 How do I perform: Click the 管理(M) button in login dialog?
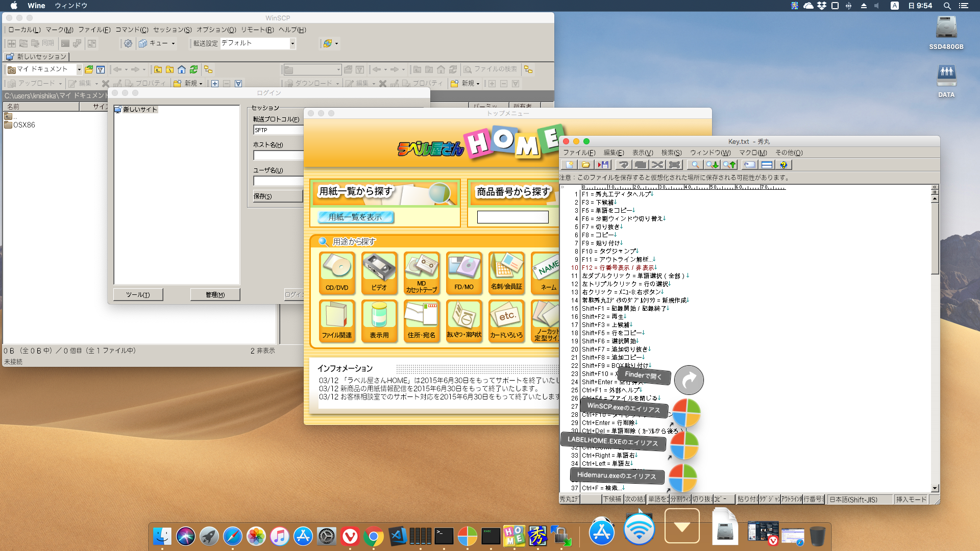point(215,295)
